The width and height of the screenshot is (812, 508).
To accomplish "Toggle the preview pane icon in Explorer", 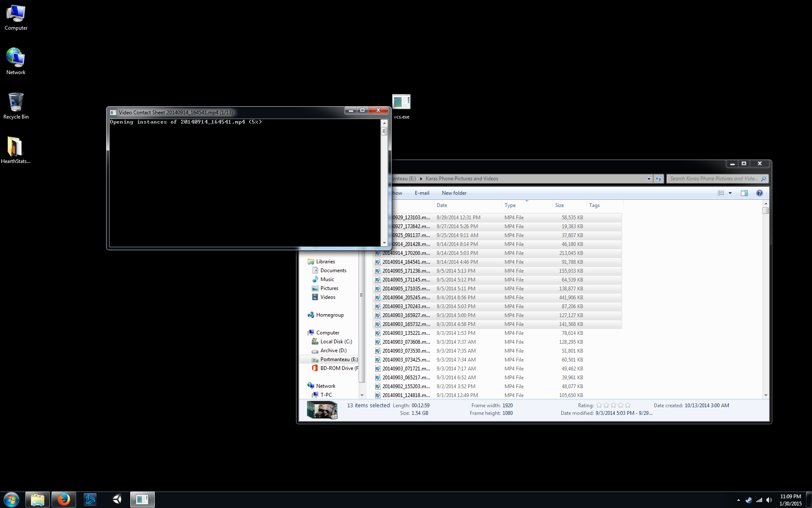I will (744, 193).
